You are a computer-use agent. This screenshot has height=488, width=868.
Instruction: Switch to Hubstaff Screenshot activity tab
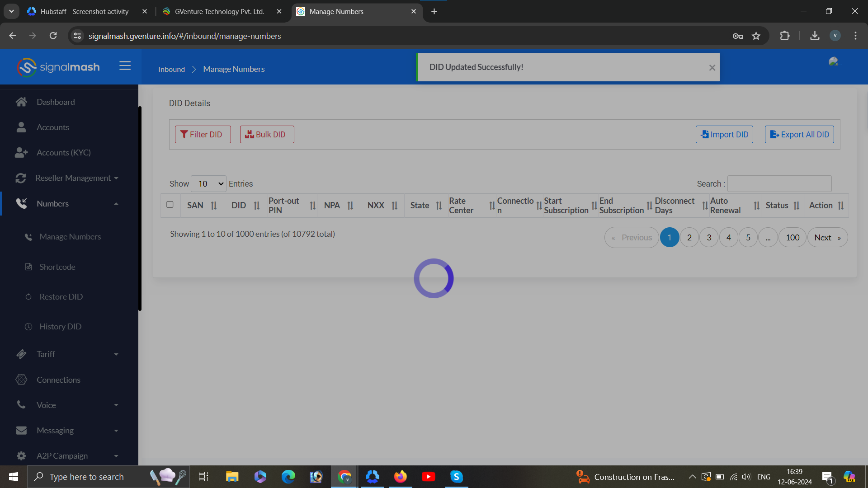[85, 11]
